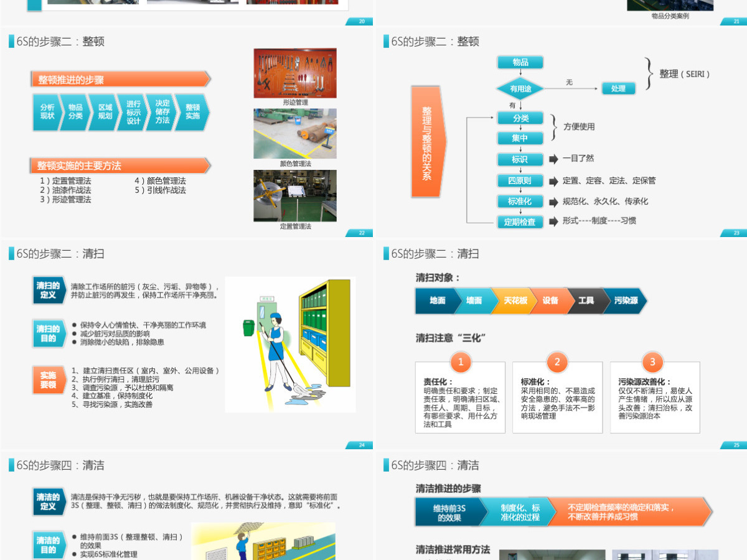747x560 pixels.
Task: Click the heading 清洁推进的步骤
Action: (448, 489)
